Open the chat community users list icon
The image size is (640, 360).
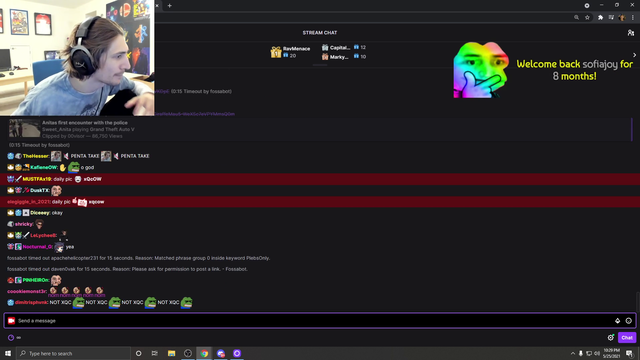[631, 33]
